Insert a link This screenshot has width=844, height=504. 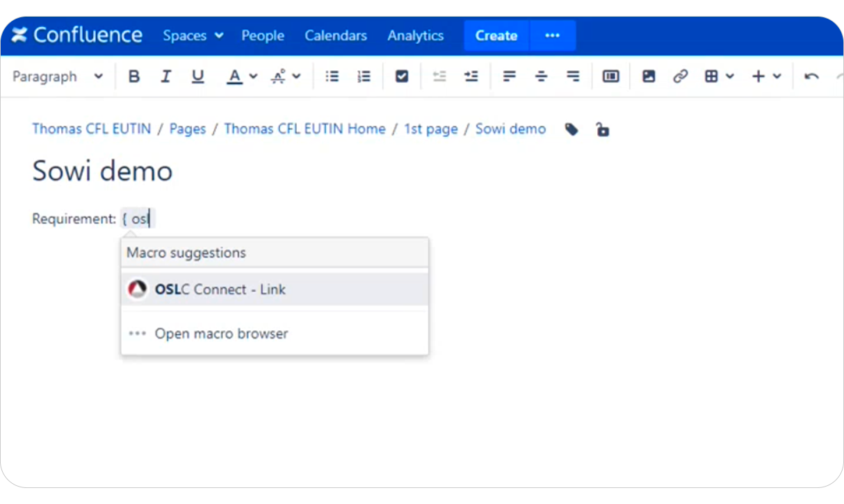tap(680, 76)
